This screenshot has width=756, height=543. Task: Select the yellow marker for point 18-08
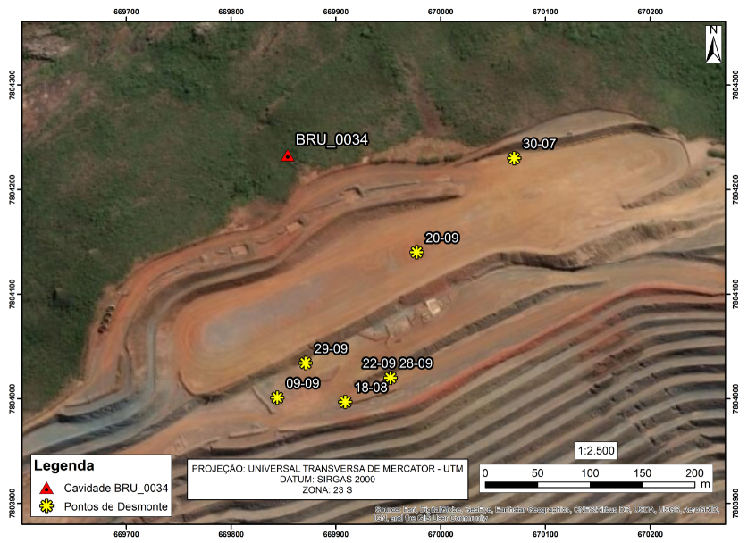pyautogui.click(x=345, y=402)
